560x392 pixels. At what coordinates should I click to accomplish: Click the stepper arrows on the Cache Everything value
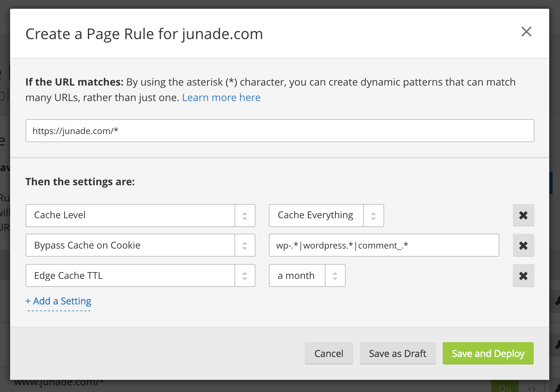coord(373,216)
